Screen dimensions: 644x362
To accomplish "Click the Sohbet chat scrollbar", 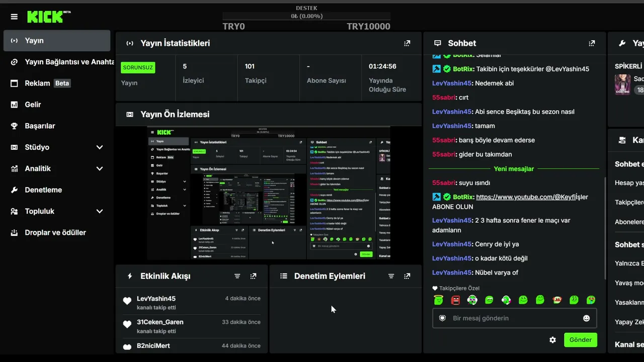I will [605, 227].
